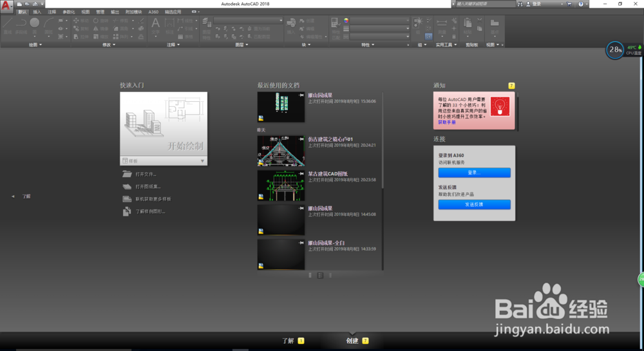Click the Stretch (拉伸) tool
The width and height of the screenshot is (644, 351).
coord(81,37)
